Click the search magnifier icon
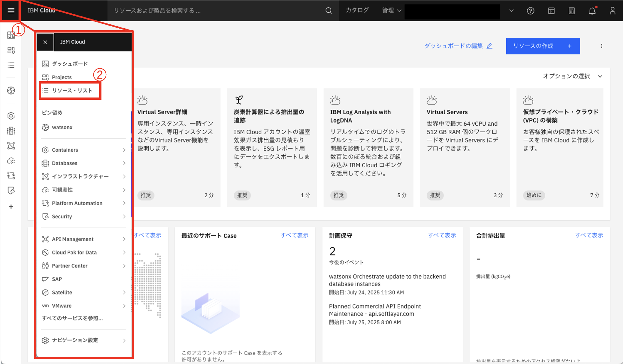Image resolution: width=623 pixels, height=364 pixels. point(329,11)
